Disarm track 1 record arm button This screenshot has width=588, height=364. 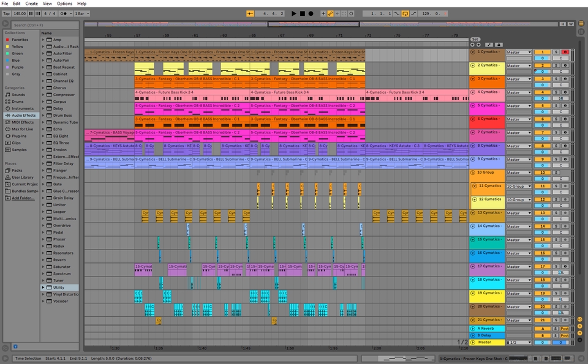[x=565, y=52]
